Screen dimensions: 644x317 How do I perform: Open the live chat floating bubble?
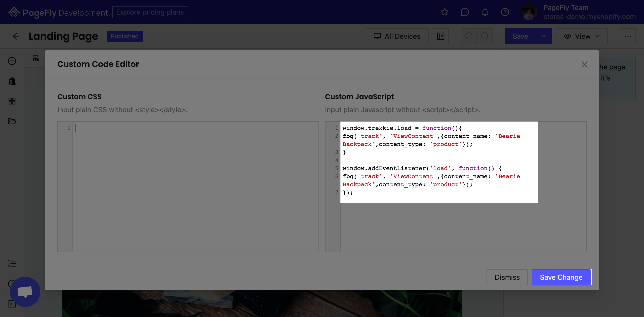point(25,292)
